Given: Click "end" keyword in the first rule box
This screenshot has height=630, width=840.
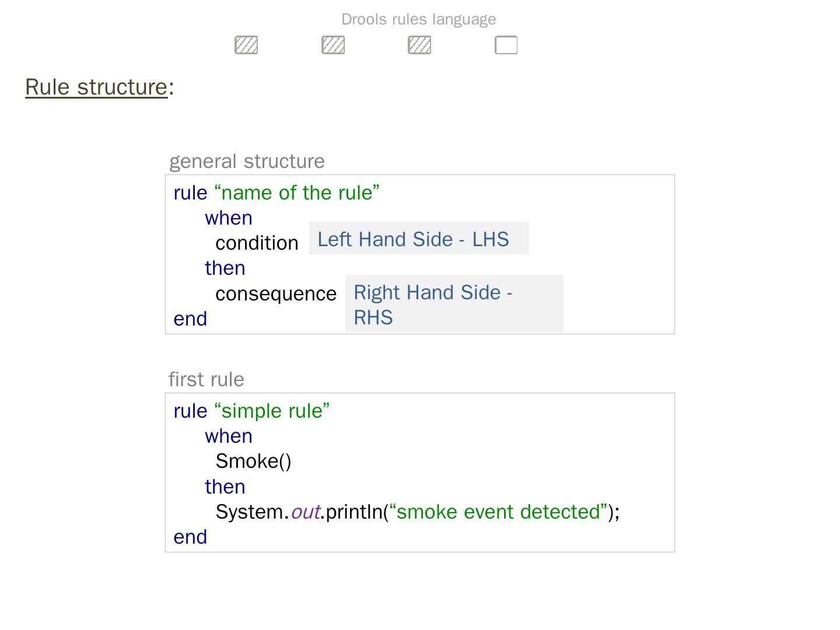Looking at the screenshot, I should (190, 537).
